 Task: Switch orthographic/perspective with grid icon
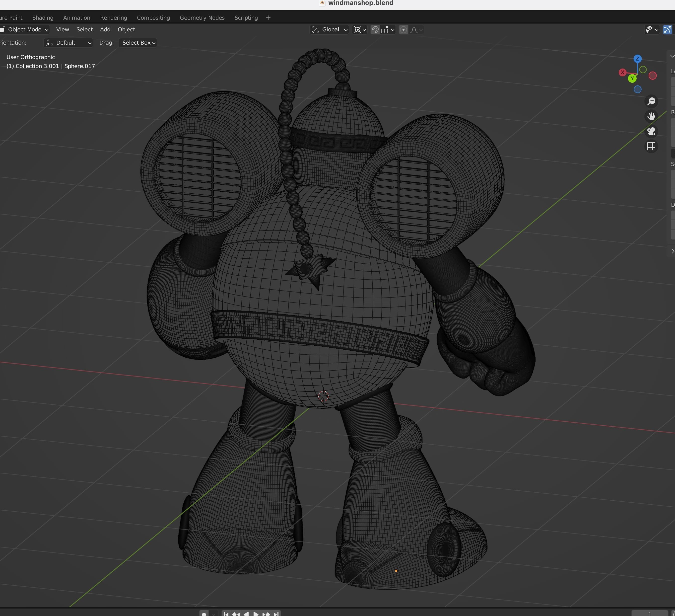point(651,146)
